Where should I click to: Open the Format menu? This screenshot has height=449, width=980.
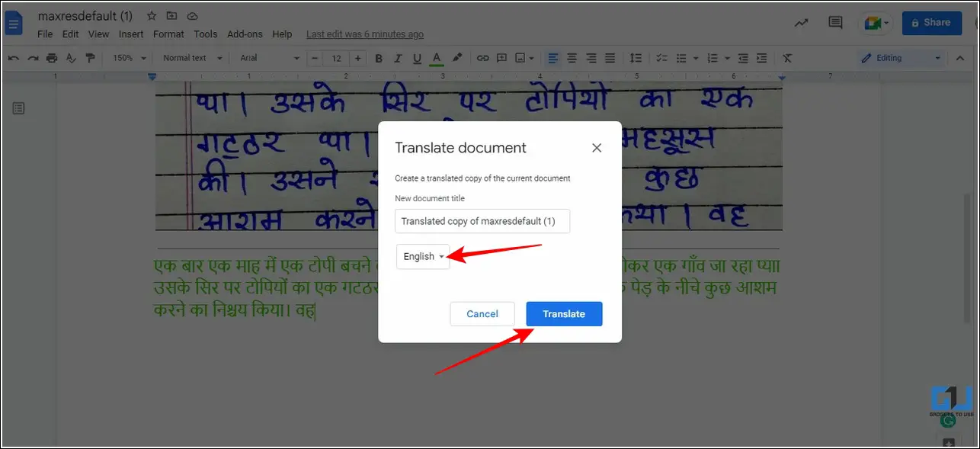[x=168, y=34]
